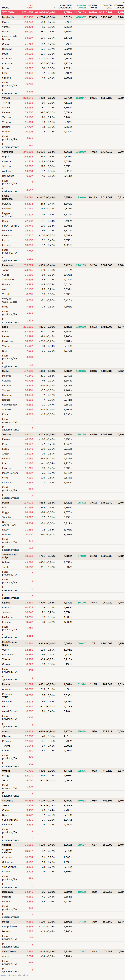Viewport: 125px width, 980px height.
Task: Select the Trentino Alto Adige region name
Action: click(x=9, y=556)
